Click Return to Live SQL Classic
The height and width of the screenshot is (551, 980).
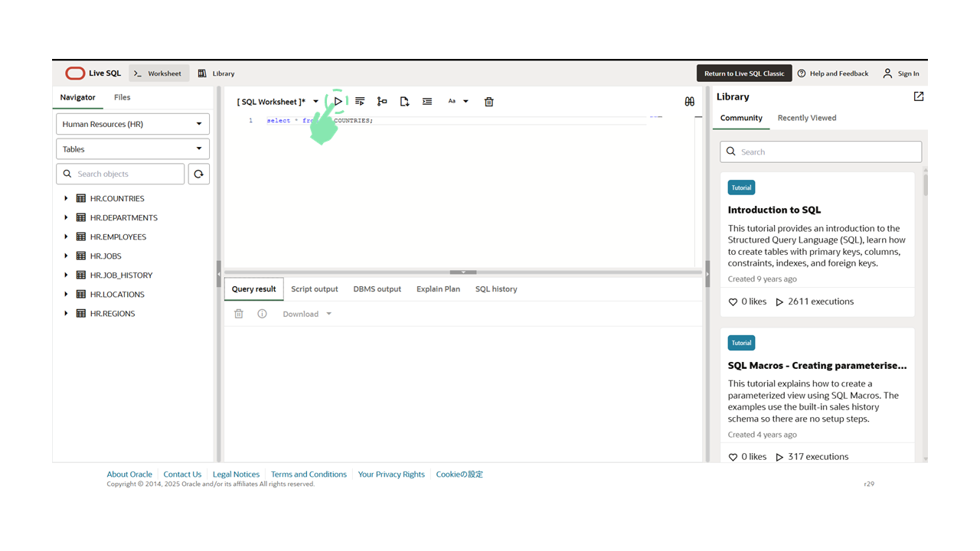click(744, 73)
